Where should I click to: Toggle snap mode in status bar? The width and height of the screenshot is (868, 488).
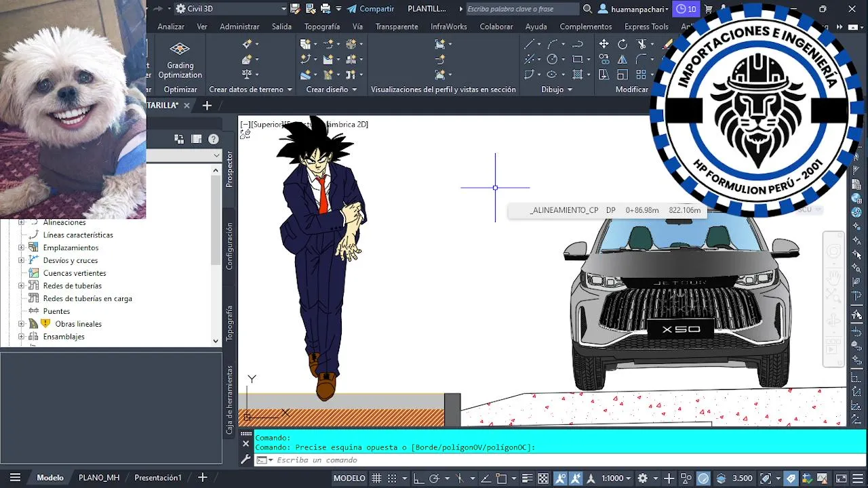[x=392, y=478]
